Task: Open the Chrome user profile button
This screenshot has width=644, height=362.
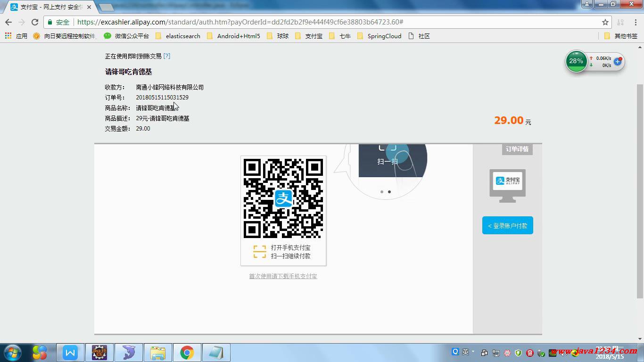Action: tap(586, 4)
